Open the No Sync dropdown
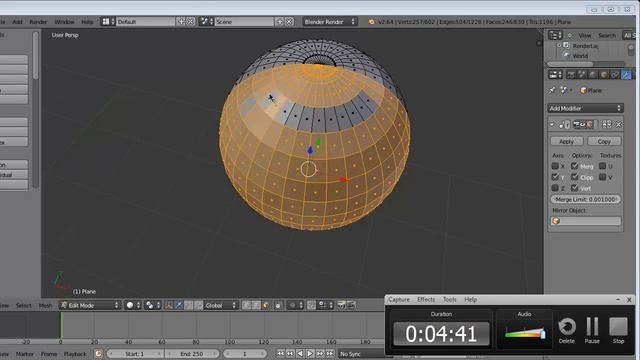Viewport: 640px width, 360px height. click(x=361, y=354)
